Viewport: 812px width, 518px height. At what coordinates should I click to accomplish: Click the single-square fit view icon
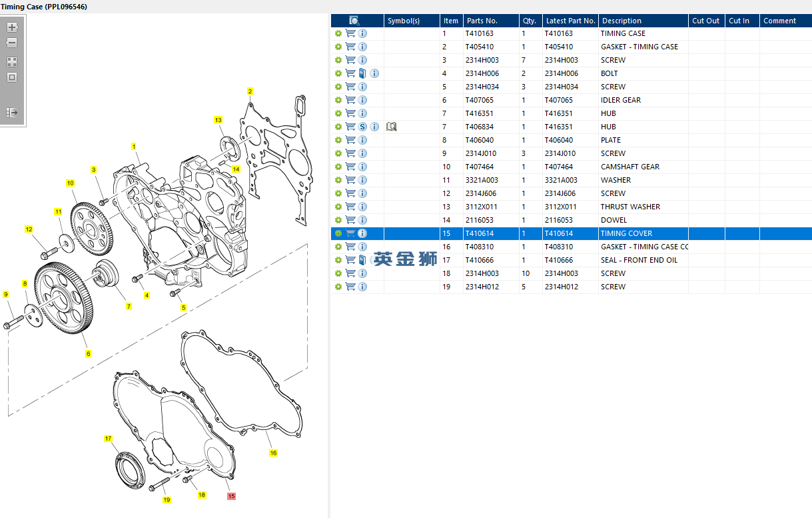click(x=12, y=77)
